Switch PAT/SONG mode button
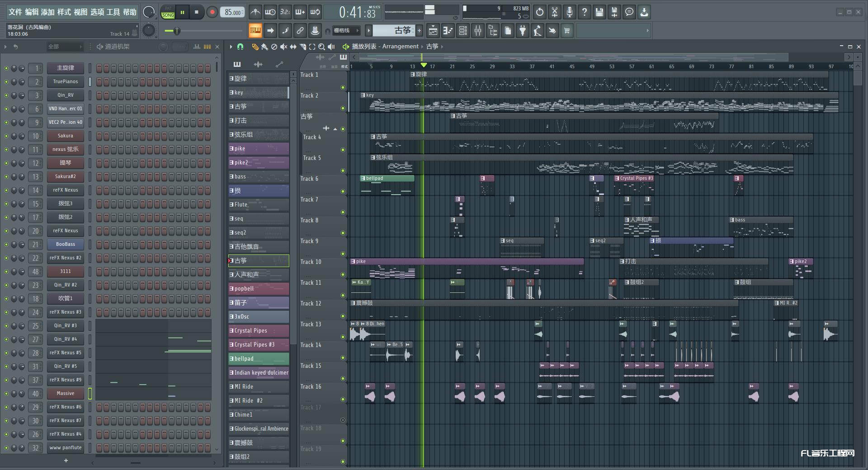 click(168, 12)
